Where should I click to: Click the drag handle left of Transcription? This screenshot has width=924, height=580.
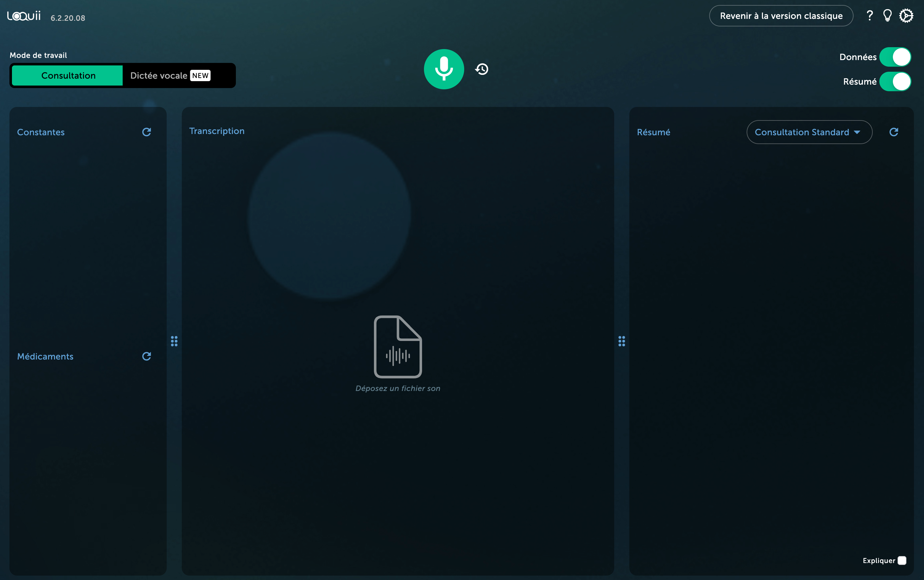pyautogui.click(x=174, y=341)
